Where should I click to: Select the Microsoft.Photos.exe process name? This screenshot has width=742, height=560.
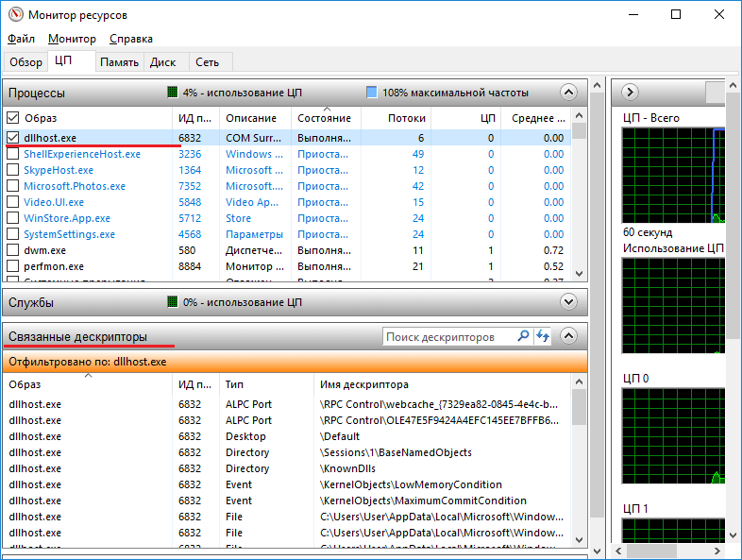[75, 186]
